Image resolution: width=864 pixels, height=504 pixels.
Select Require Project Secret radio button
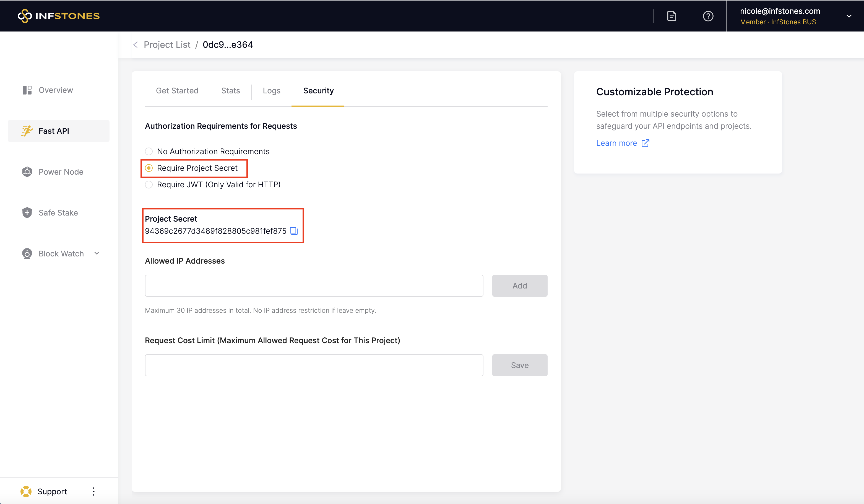point(149,168)
